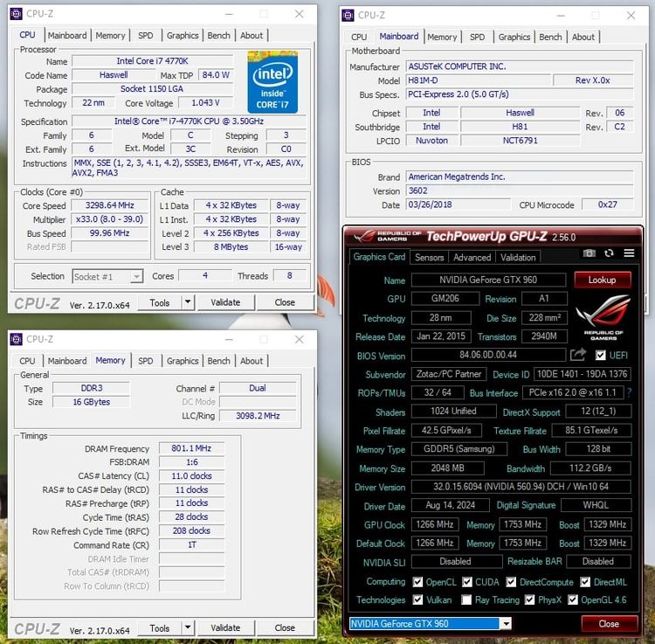Open the GPU selection dropdown in GPU-Z
655x644 pixels.
tap(506, 624)
